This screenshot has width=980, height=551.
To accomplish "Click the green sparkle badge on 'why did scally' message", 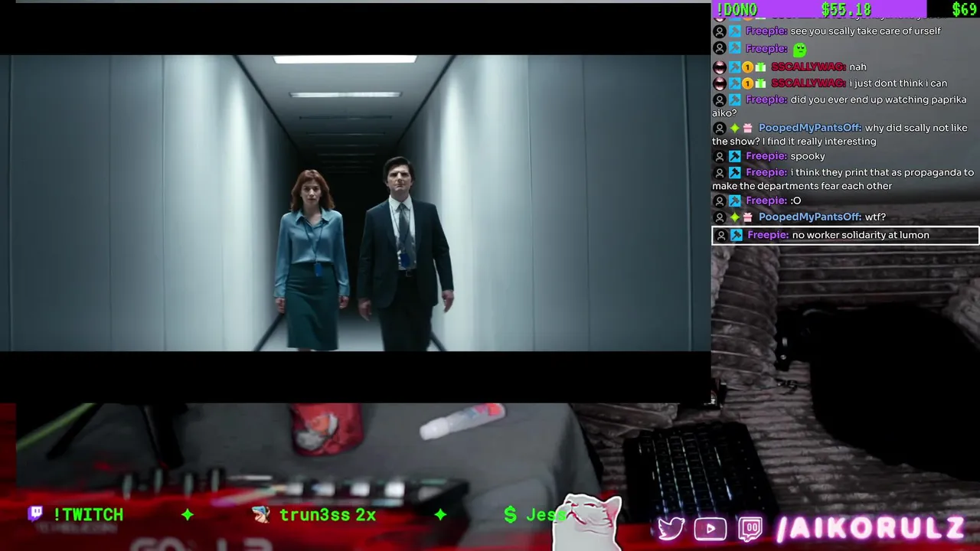I will [x=734, y=128].
